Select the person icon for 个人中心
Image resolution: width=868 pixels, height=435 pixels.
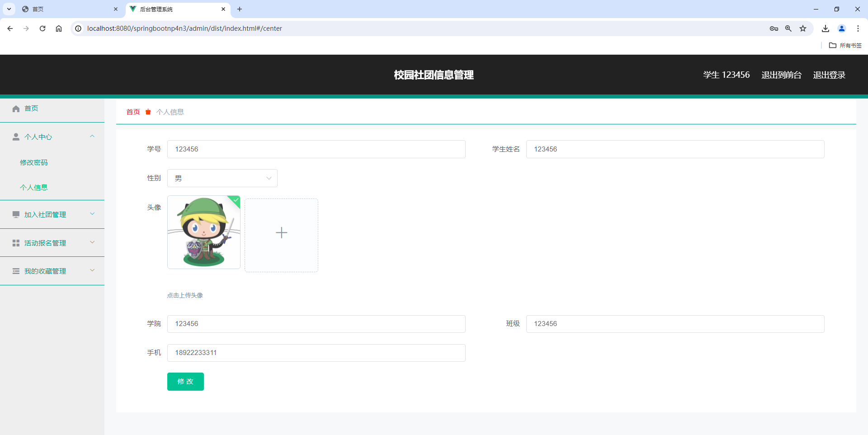pos(16,137)
